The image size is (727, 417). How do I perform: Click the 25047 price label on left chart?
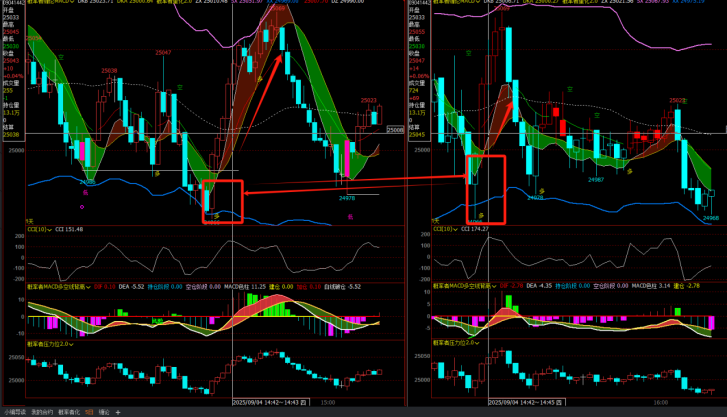point(163,52)
